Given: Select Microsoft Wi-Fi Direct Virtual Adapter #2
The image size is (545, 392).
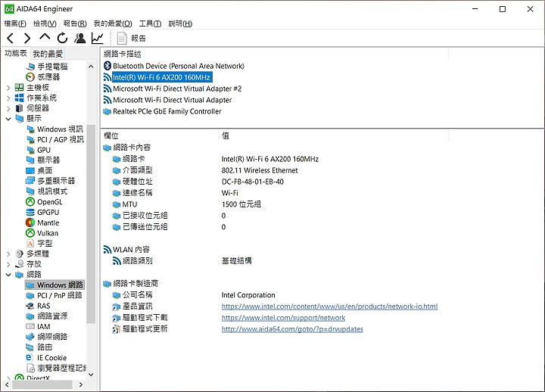Looking at the screenshot, I should [x=177, y=89].
